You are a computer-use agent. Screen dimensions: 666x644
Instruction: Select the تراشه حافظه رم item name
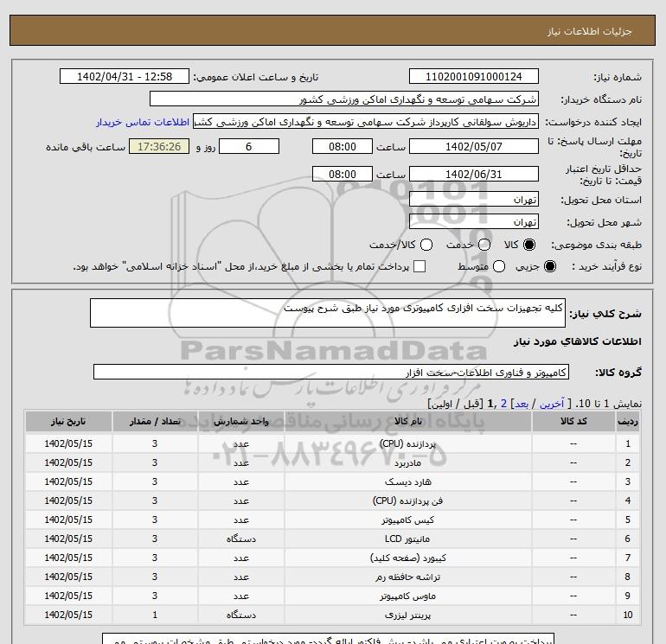tap(407, 577)
